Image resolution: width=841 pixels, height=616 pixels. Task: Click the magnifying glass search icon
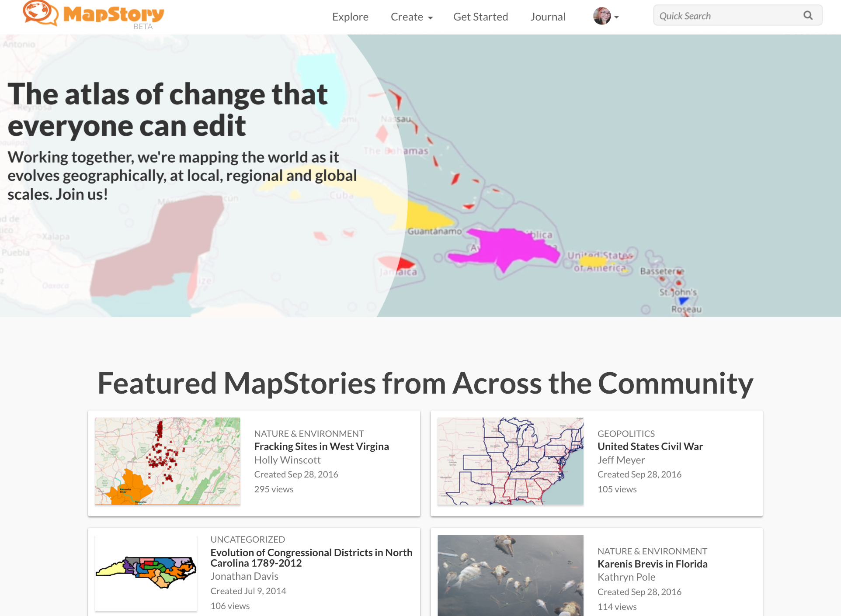[x=808, y=16]
